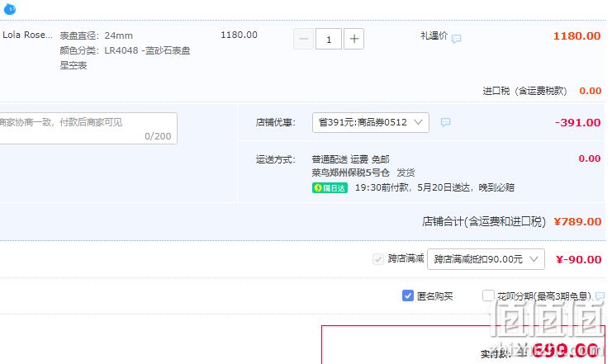Decrease quantity with the minus button
Viewport: 612px width, 364px height.
click(x=303, y=39)
